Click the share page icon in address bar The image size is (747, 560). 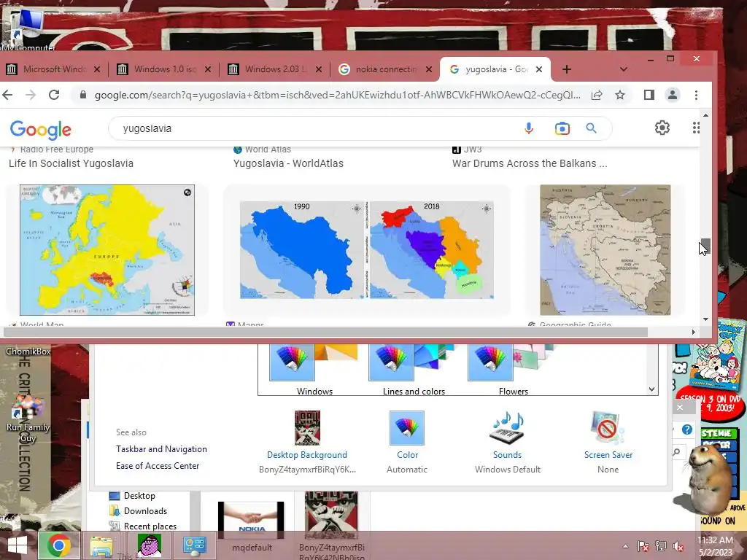597,95
